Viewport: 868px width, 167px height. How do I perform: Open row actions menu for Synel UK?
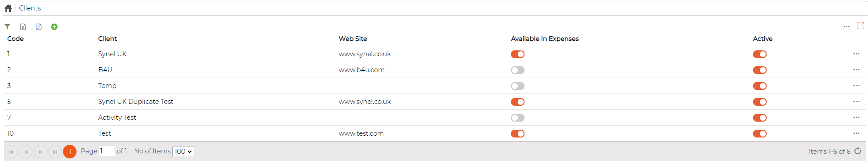(856, 54)
